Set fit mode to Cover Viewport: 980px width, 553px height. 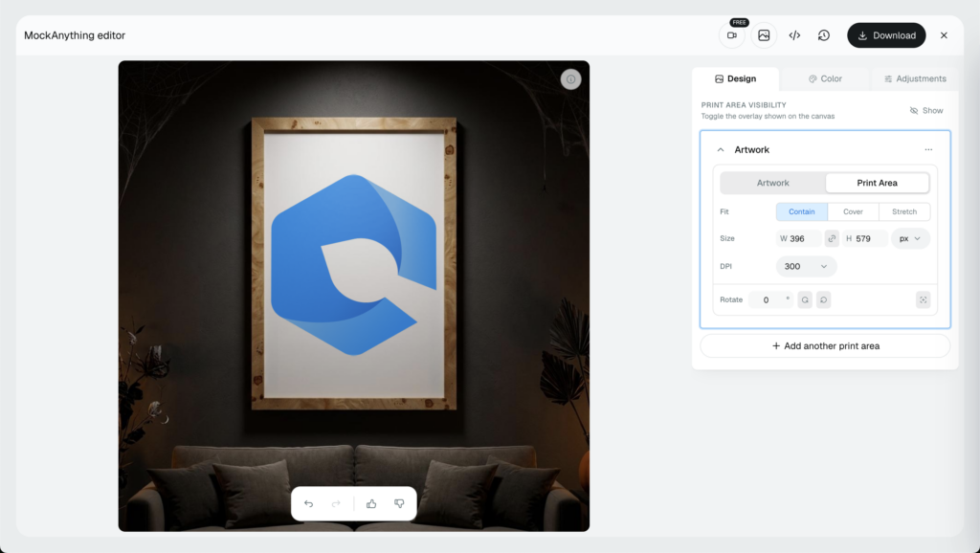pyautogui.click(x=853, y=211)
